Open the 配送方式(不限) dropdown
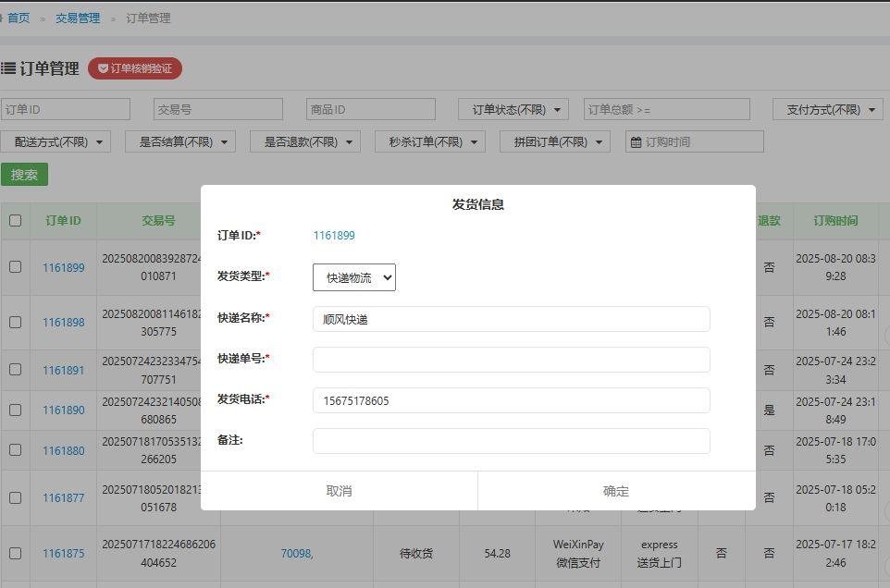The width and height of the screenshot is (890, 588). coord(56,141)
